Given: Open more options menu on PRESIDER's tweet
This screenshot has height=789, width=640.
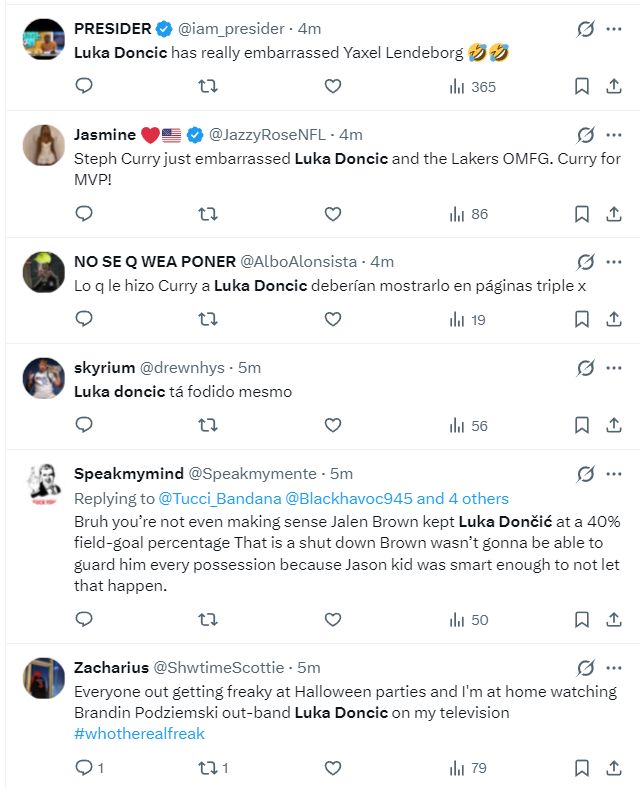Looking at the screenshot, I should pos(614,29).
